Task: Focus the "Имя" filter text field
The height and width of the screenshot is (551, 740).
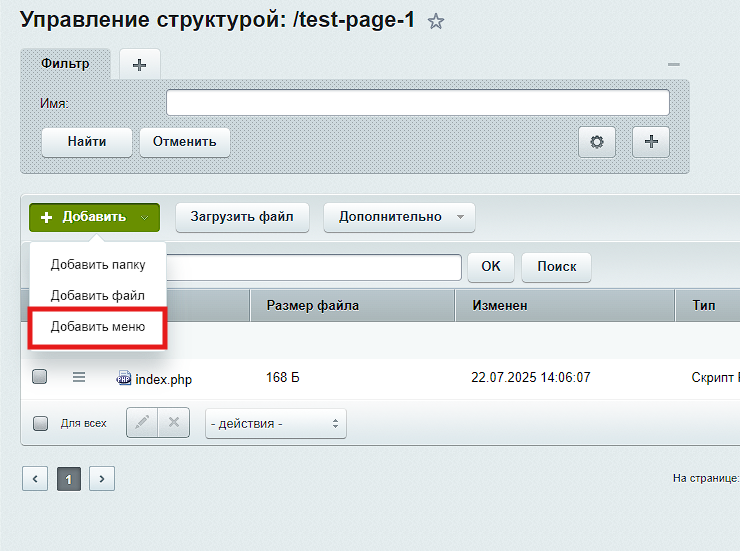Action: tap(418, 102)
